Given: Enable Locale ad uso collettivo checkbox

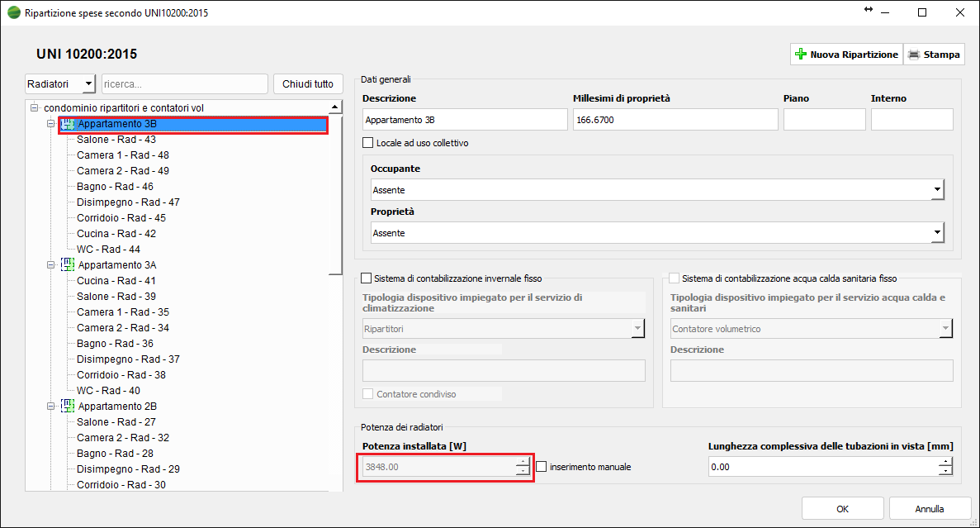Looking at the screenshot, I should pos(368,143).
